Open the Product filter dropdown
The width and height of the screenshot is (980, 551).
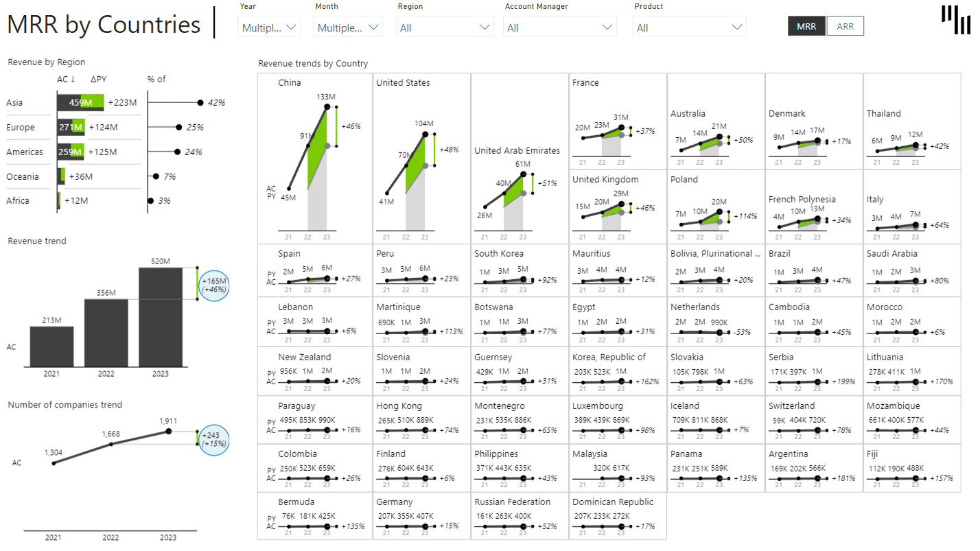coord(689,26)
